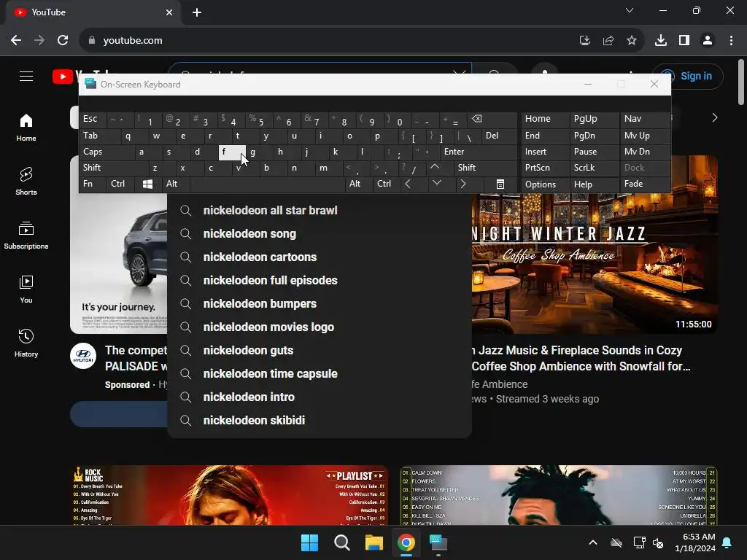
Task: Click down arrow key on On-Screen Keyboard
Action: (x=437, y=184)
